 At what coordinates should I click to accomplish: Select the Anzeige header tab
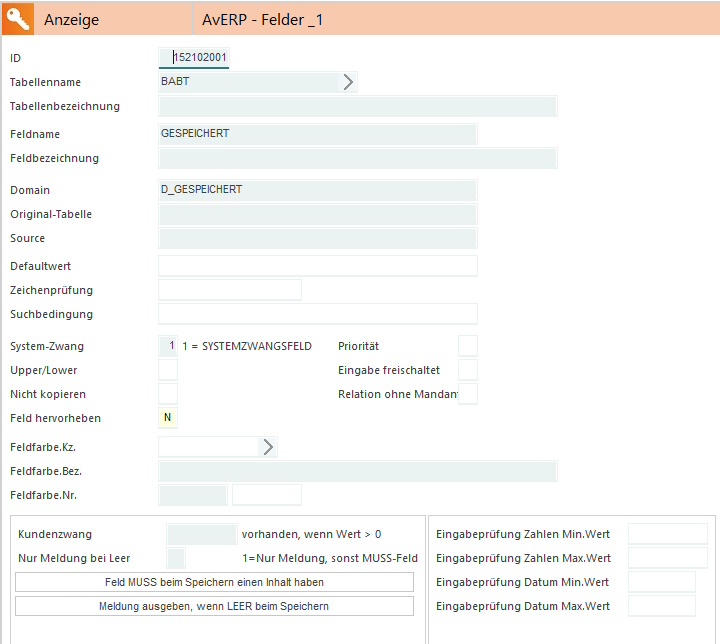pos(72,20)
